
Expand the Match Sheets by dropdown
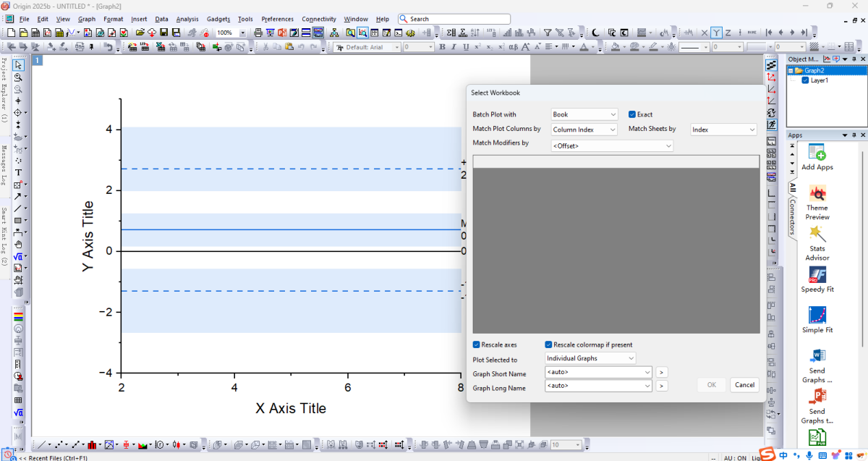tap(723, 129)
